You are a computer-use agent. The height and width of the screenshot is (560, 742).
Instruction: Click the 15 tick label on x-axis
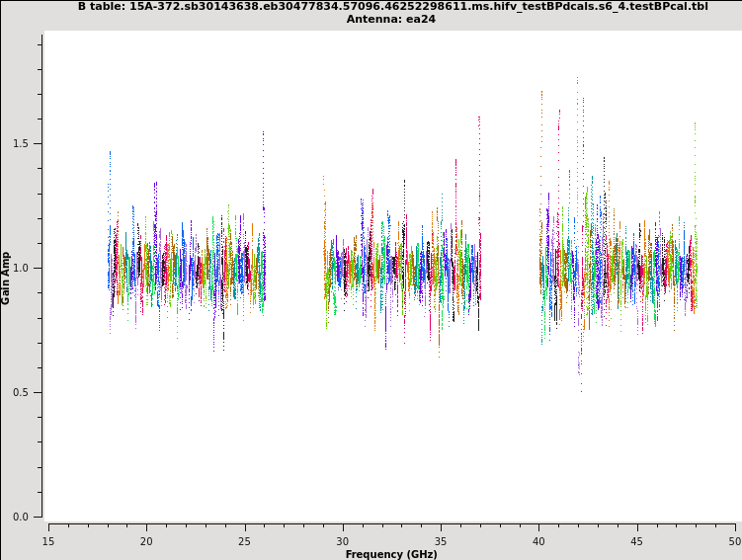[x=48, y=540]
